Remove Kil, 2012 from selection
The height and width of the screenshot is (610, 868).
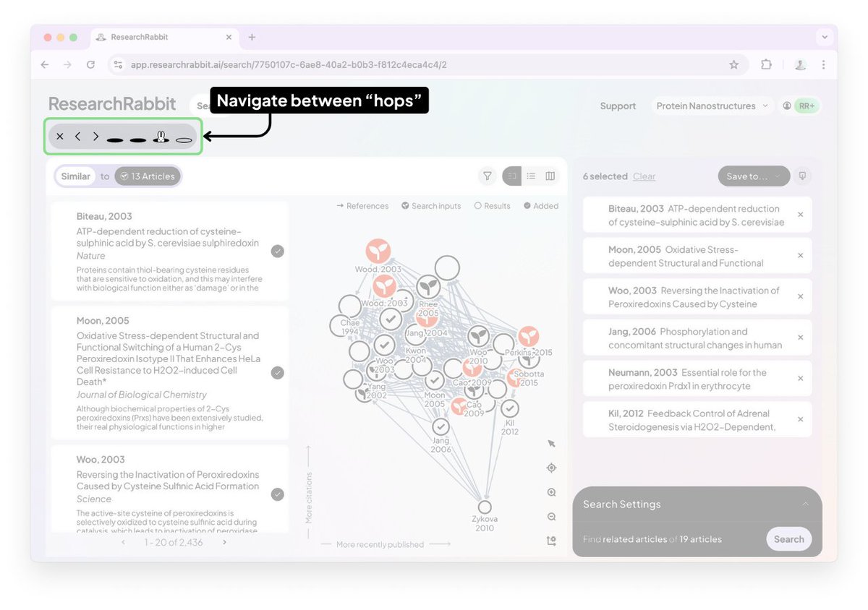[x=800, y=420]
